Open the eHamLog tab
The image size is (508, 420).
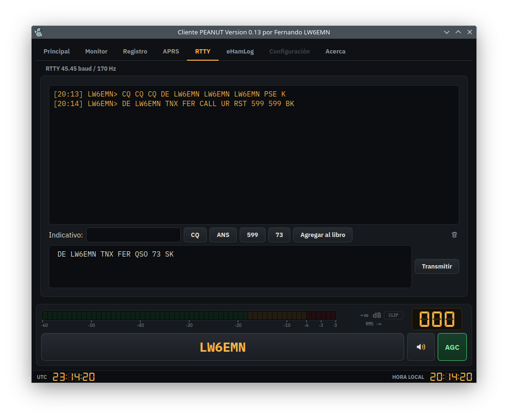240,52
